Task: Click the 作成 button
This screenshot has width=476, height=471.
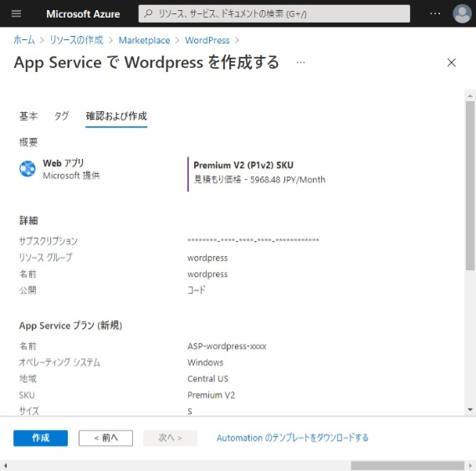Action: [40, 438]
